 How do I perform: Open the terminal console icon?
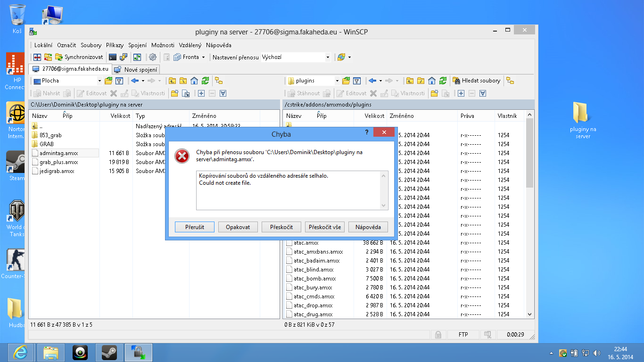point(113,57)
